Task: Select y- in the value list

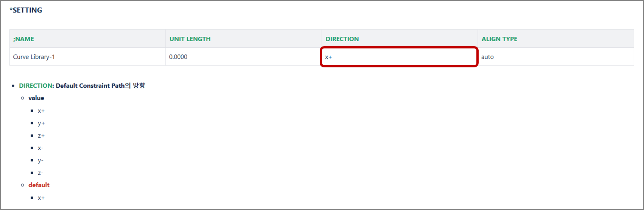Action: 40,160
